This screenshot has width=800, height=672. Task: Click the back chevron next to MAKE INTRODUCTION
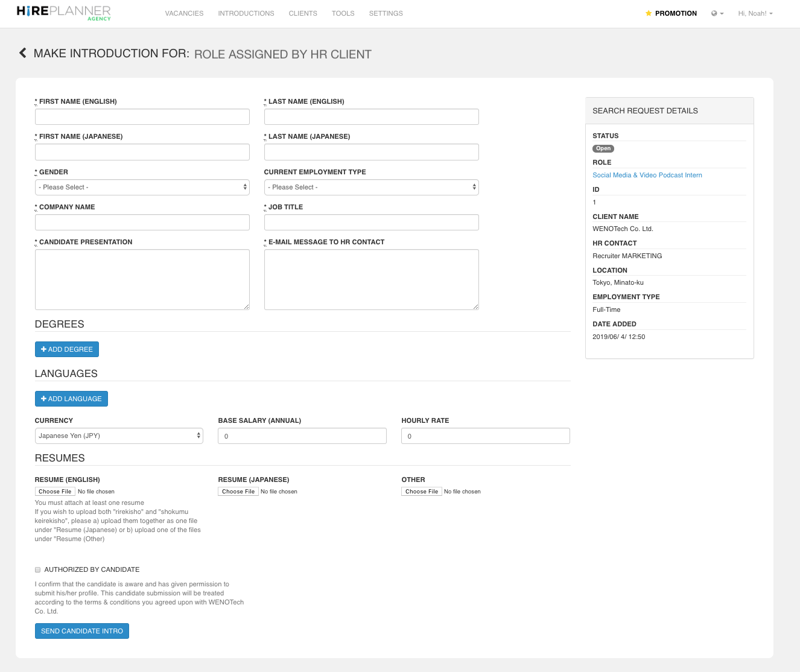[22, 53]
